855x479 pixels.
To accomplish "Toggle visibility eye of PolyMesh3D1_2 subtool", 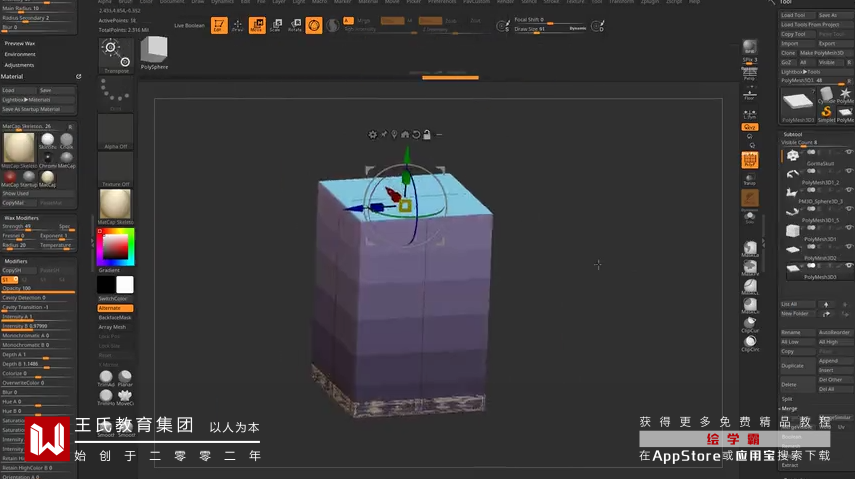I will [848, 171].
